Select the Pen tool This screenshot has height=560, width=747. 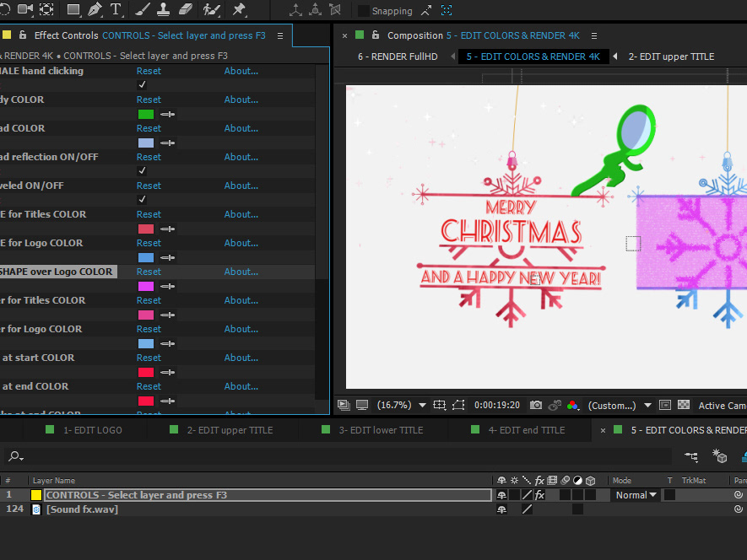[x=95, y=9]
